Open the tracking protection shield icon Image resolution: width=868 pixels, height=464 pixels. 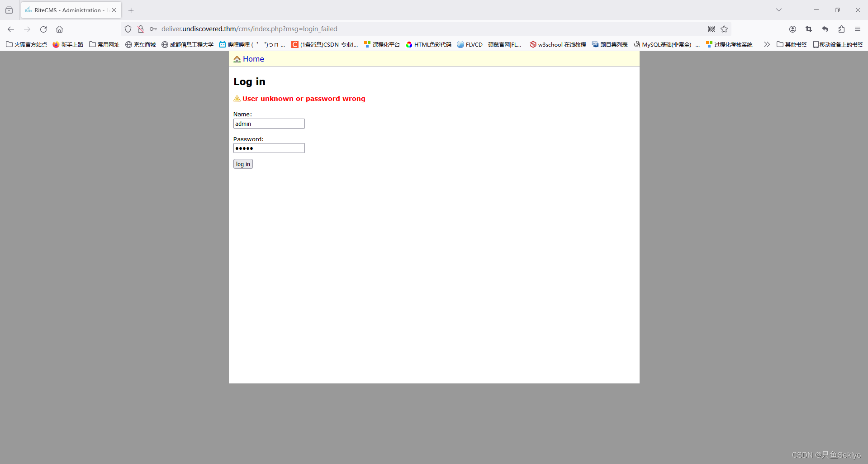tap(128, 29)
